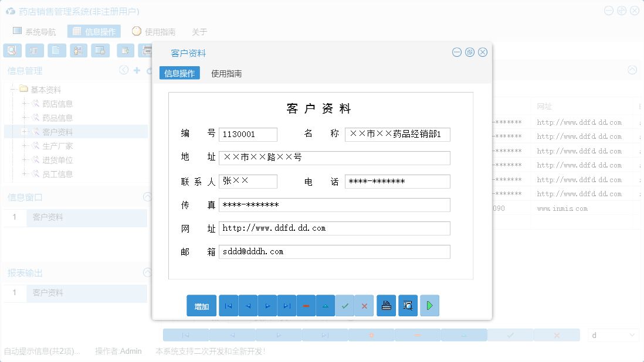Click the green run arrow in the dialog toolbar

point(429,305)
